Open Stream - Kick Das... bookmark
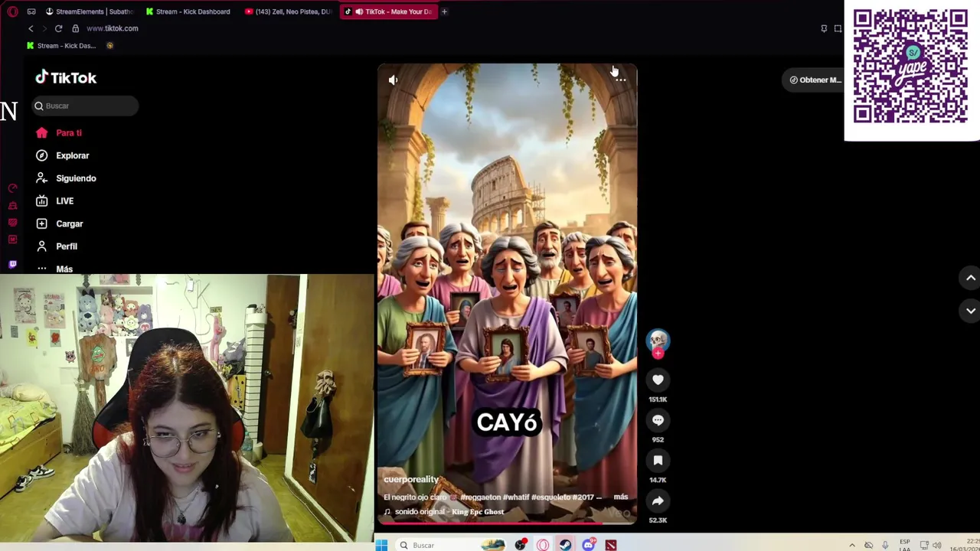Viewport: 980px width, 551px height. (60, 46)
